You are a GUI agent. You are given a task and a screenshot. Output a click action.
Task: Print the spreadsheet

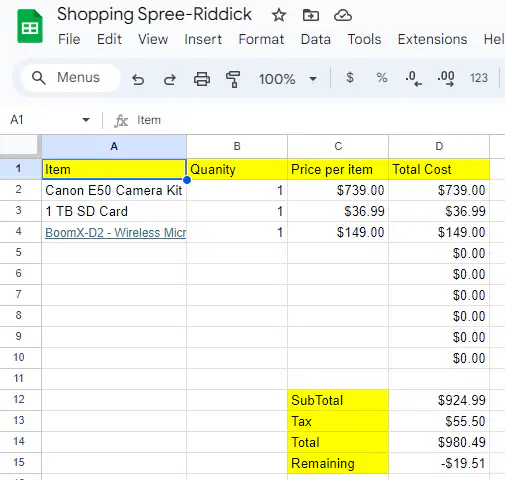point(202,79)
